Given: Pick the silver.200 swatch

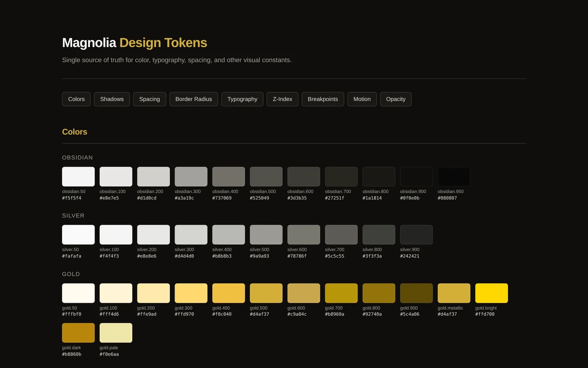Looking at the screenshot, I should point(154,235).
